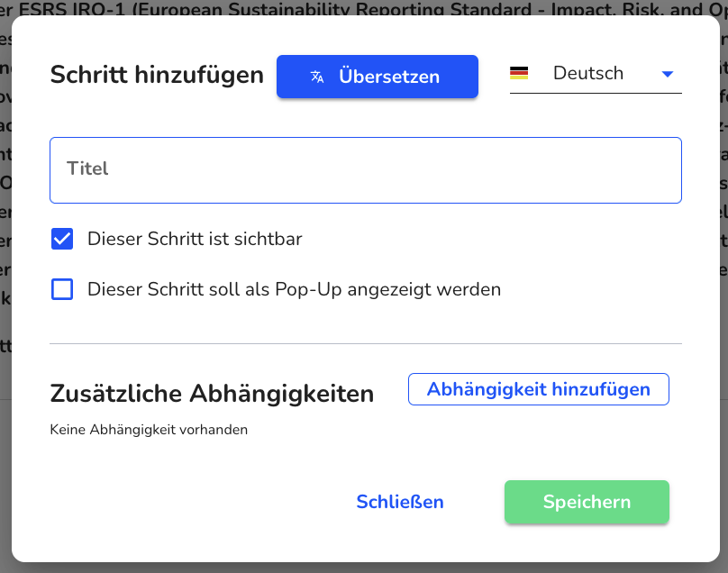Click the green Speichern button

[x=587, y=502]
